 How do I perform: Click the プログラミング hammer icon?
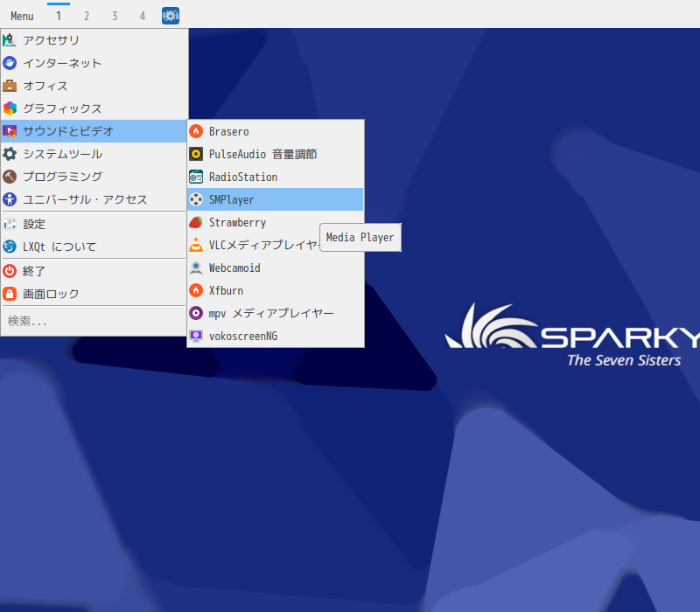(10, 177)
